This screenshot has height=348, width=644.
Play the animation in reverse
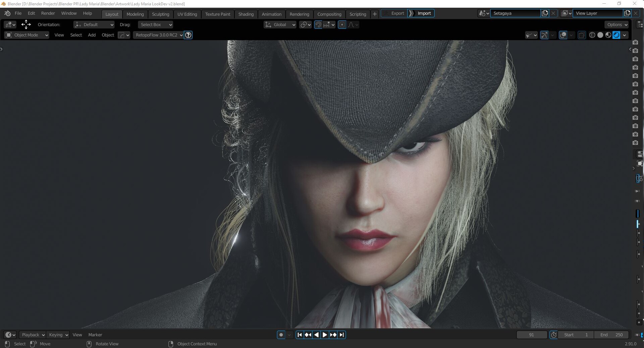coord(316,335)
